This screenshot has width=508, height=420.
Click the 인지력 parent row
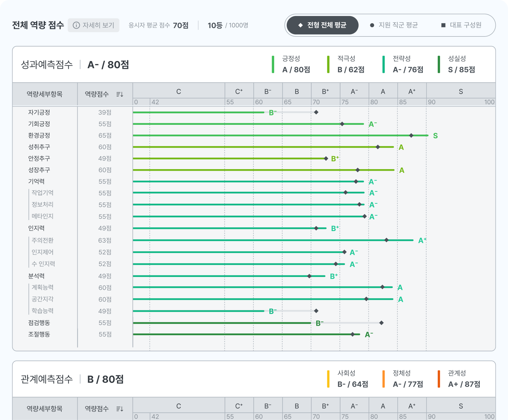(x=36, y=228)
